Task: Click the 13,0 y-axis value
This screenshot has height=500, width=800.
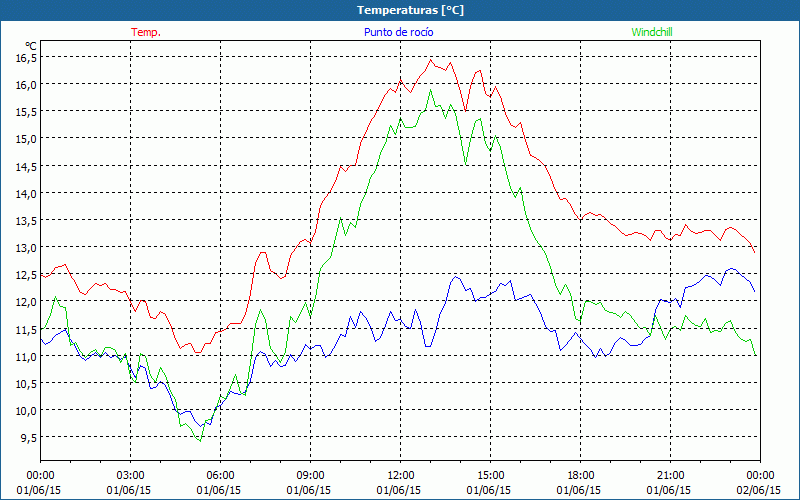Action: (x=27, y=247)
